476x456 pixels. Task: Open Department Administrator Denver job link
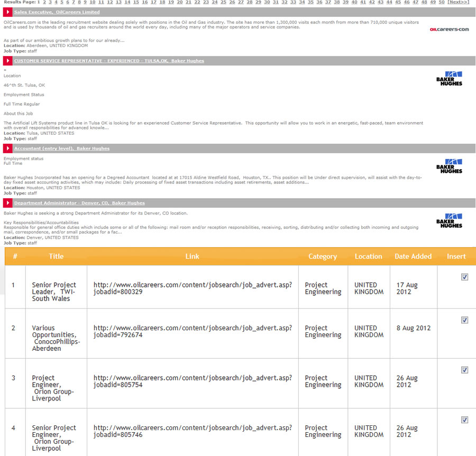click(79, 203)
